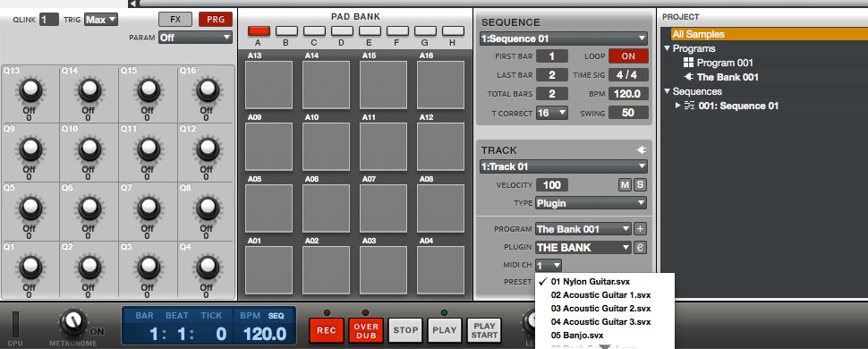Select pad bank F
The width and height of the screenshot is (868, 349).
click(397, 31)
